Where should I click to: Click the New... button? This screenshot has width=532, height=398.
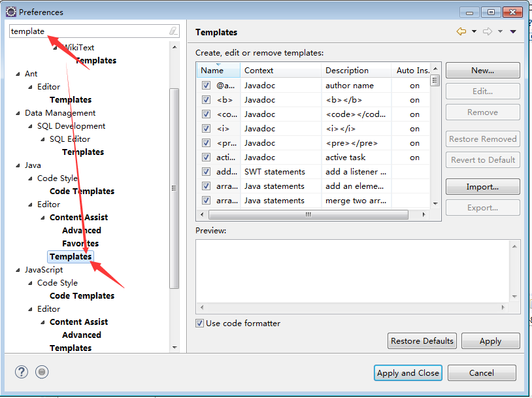pos(482,70)
